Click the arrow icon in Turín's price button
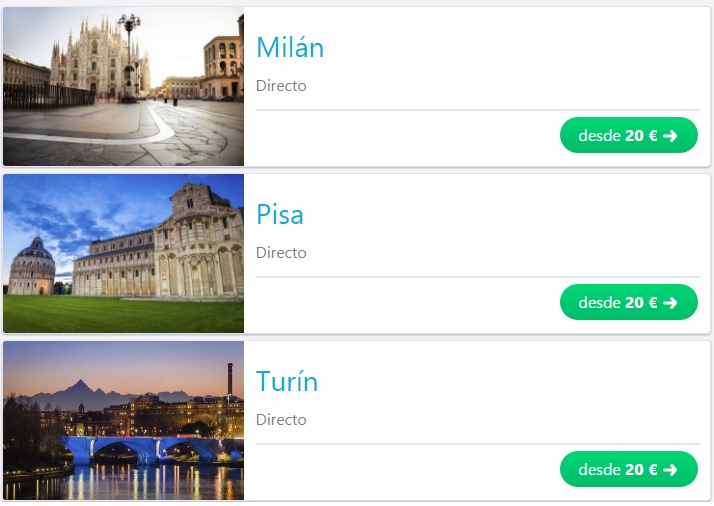This screenshot has width=714, height=506. (x=670, y=470)
